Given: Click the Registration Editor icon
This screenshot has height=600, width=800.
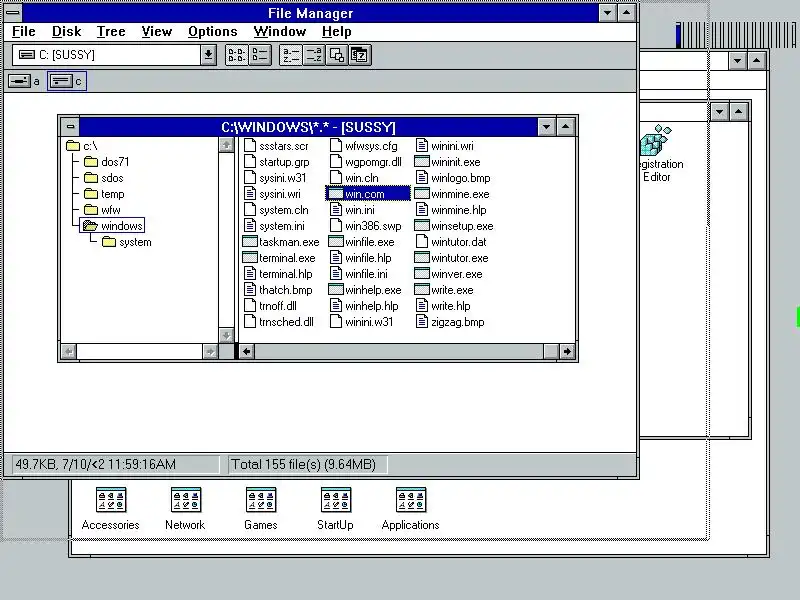Looking at the screenshot, I should click(660, 154).
